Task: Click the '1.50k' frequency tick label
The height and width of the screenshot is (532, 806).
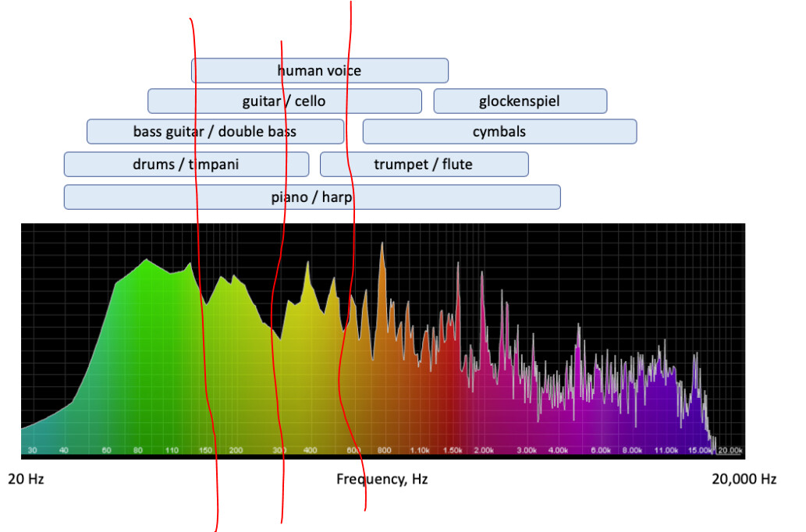Action: pyautogui.click(x=453, y=450)
